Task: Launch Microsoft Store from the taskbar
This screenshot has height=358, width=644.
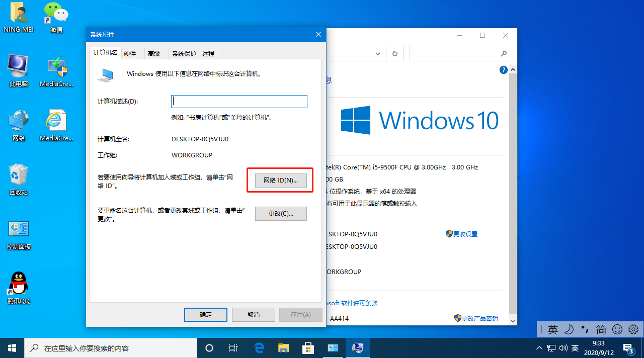Action: click(x=308, y=347)
